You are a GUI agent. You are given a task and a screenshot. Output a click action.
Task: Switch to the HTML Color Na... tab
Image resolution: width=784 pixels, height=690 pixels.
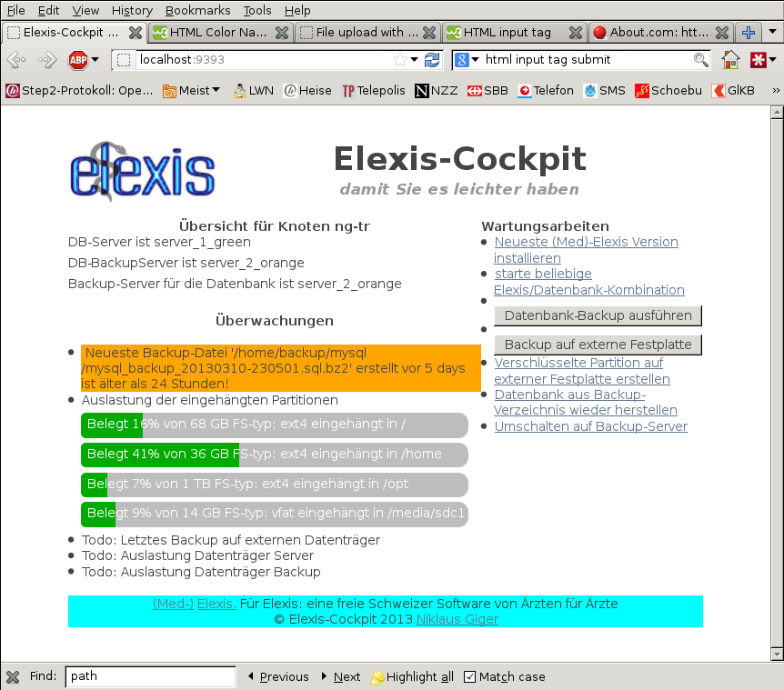(x=220, y=33)
